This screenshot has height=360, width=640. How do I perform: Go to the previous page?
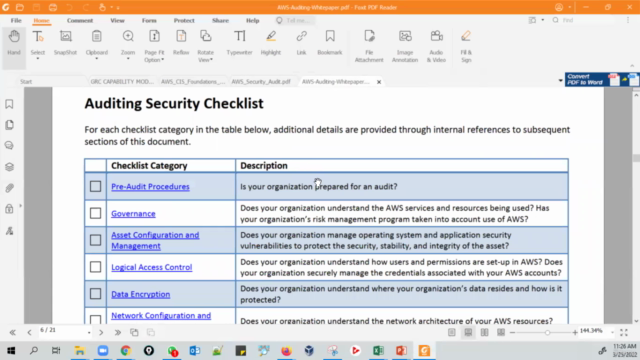click(29, 333)
